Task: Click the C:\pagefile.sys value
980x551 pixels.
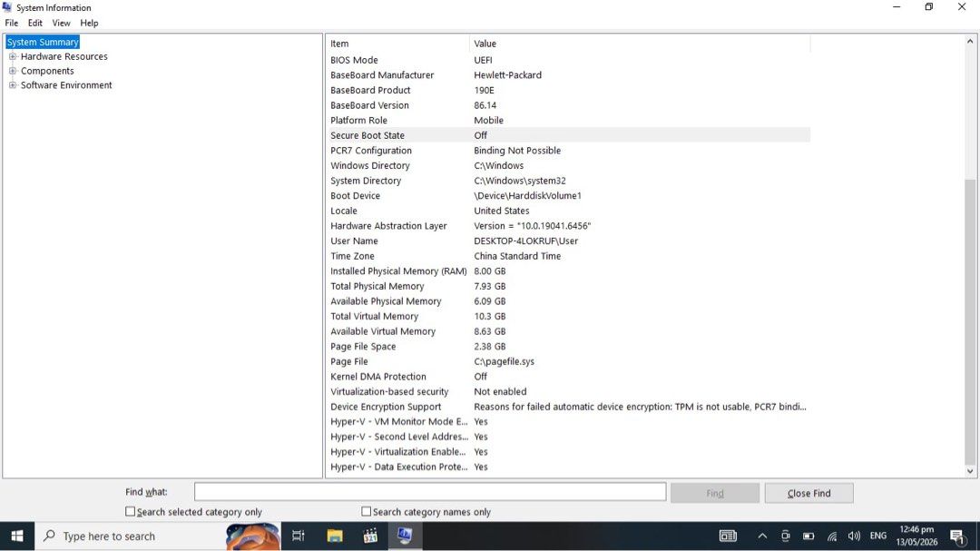Action: click(x=504, y=361)
